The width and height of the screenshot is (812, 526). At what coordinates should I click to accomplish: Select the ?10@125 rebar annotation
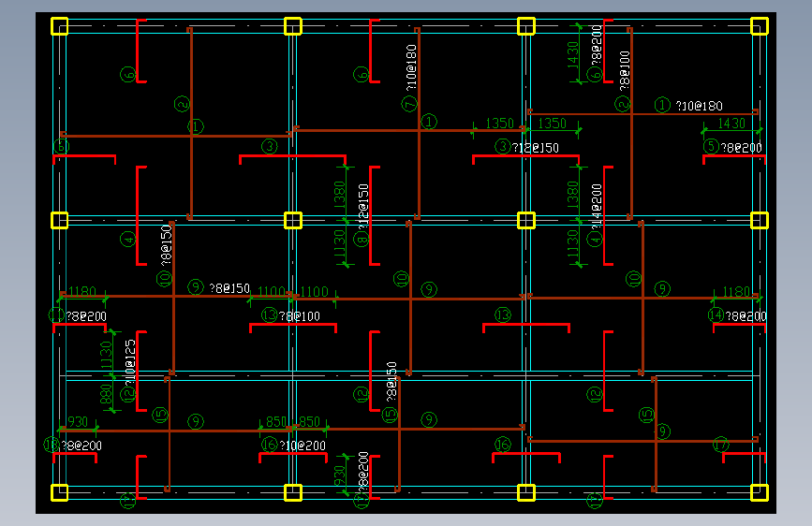pos(130,362)
